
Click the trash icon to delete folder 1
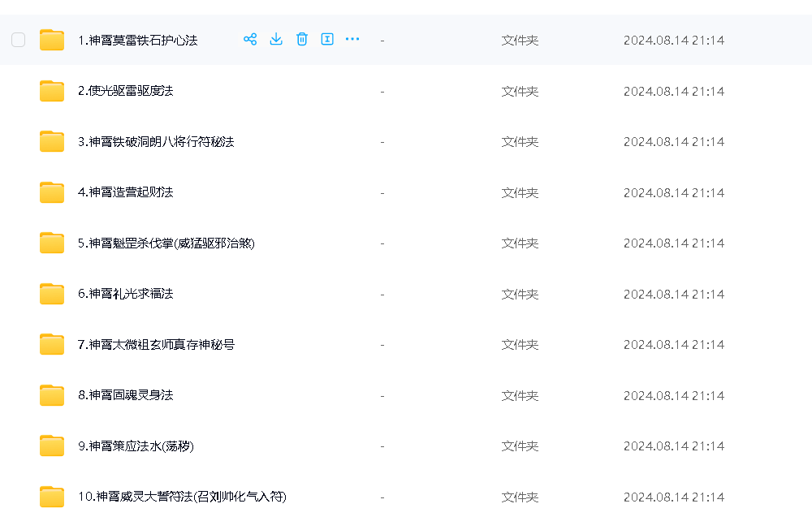tap(302, 39)
